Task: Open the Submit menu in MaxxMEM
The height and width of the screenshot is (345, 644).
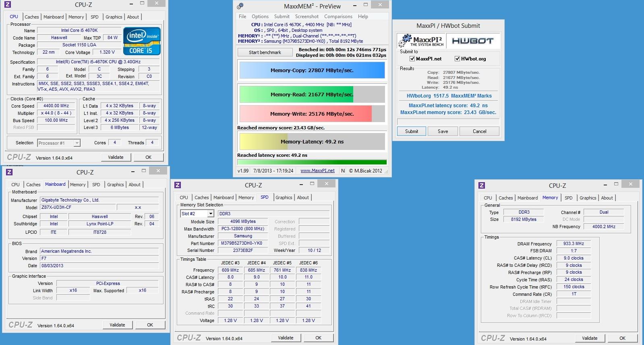Action: pyautogui.click(x=282, y=17)
